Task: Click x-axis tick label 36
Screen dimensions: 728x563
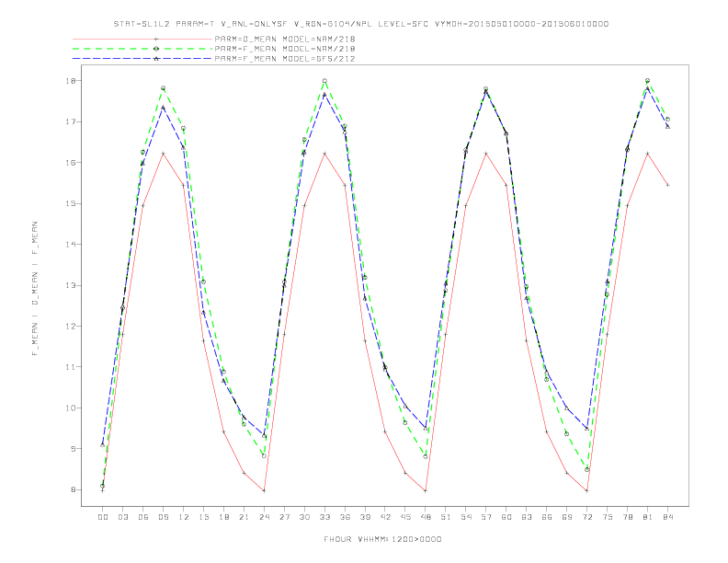Action: click(x=345, y=517)
